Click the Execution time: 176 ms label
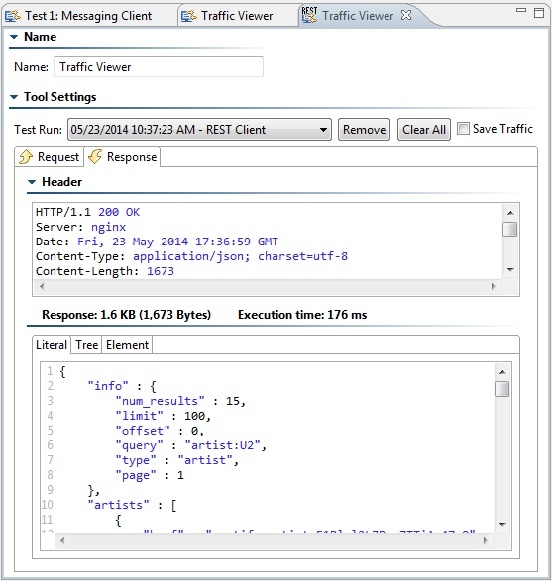552x581 pixels. [302, 315]
